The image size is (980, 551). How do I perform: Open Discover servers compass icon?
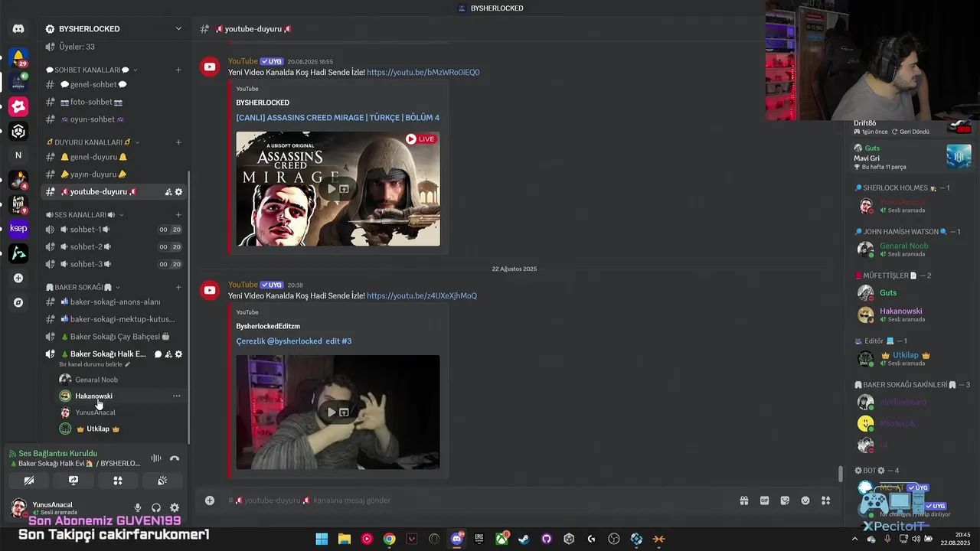pos(18,302)
